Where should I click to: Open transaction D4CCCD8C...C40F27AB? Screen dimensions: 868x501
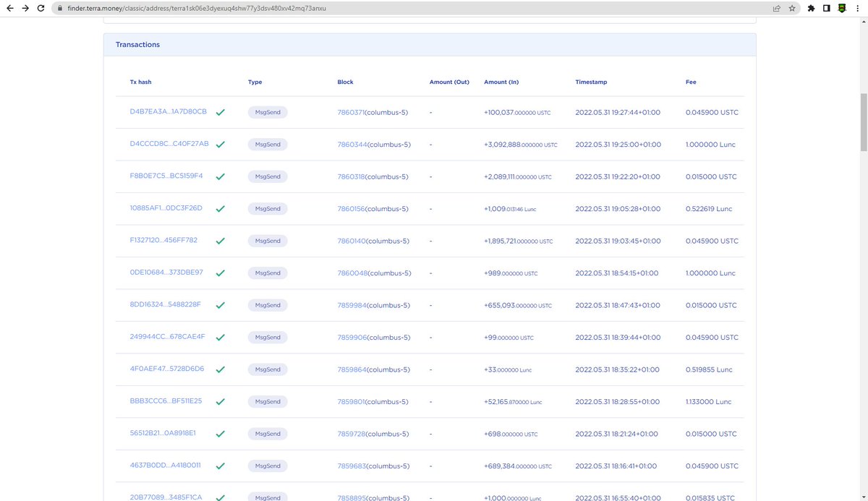(169, 145)
